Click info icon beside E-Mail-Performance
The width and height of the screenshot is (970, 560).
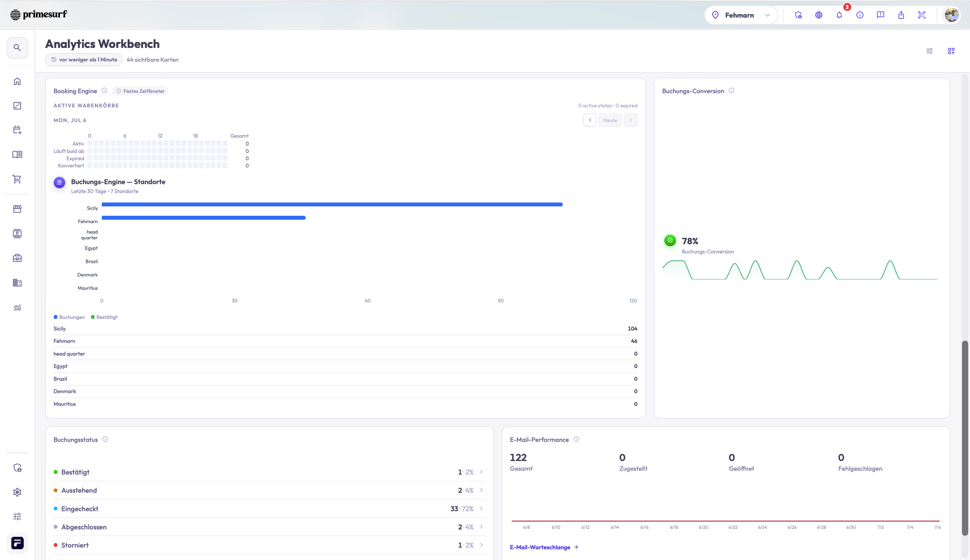[576, 439]
